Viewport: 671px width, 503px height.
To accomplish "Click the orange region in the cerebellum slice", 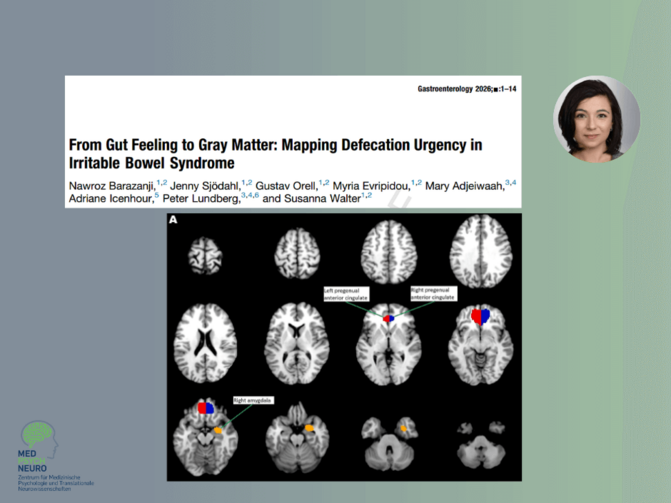I will [x=404, y=428].
